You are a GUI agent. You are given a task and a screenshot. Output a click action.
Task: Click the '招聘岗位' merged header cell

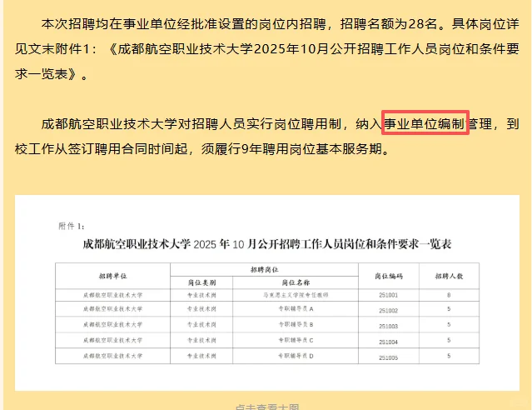(x=264, y=270)
